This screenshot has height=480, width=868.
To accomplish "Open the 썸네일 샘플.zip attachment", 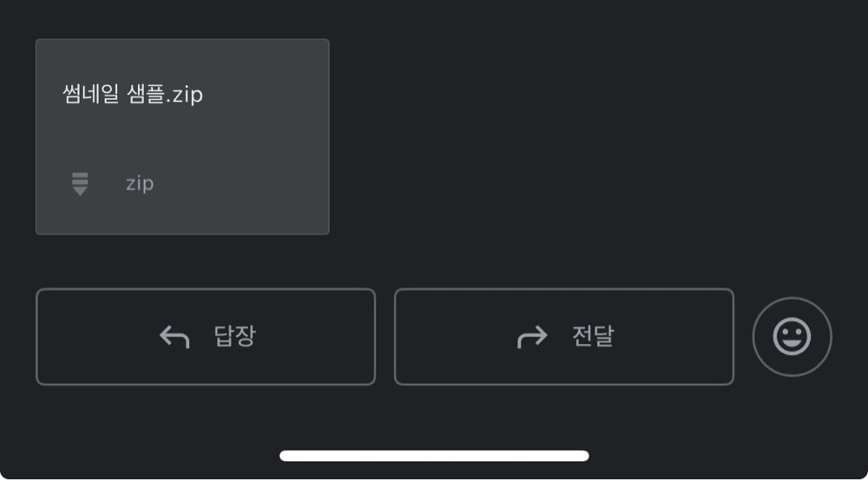I will [x=182, y=137].
